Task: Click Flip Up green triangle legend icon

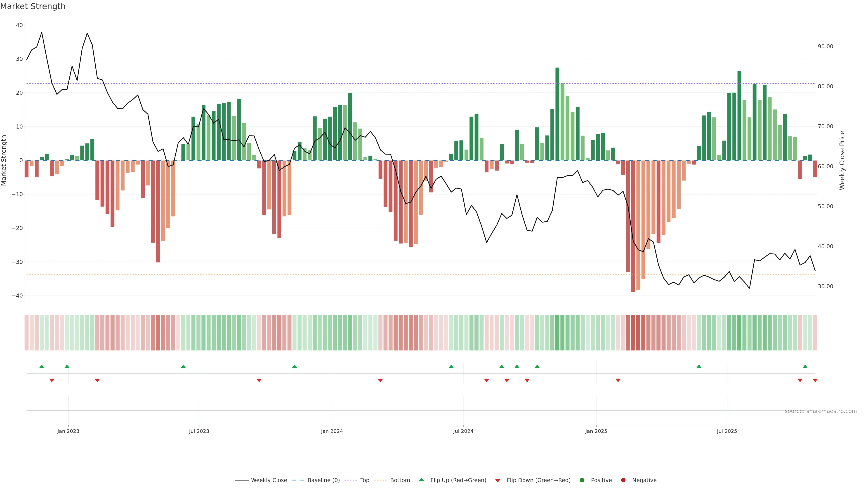Action: [x=421, y=480]
